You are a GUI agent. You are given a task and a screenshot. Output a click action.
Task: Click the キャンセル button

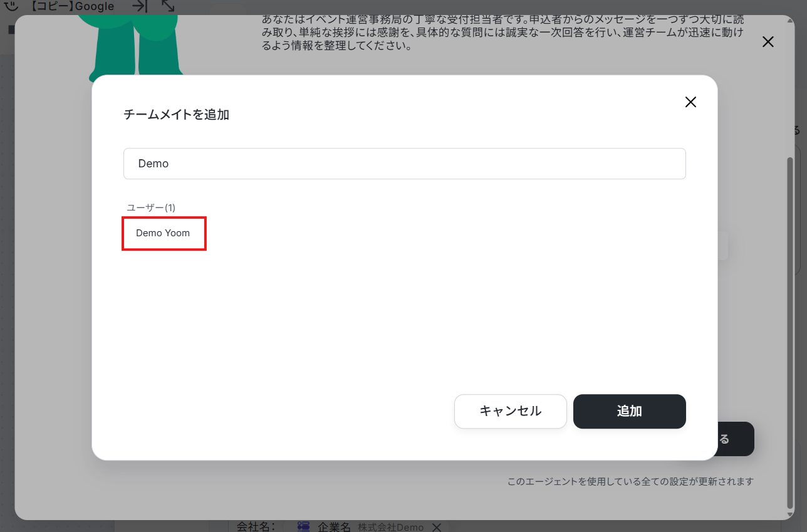click(510, 411)
